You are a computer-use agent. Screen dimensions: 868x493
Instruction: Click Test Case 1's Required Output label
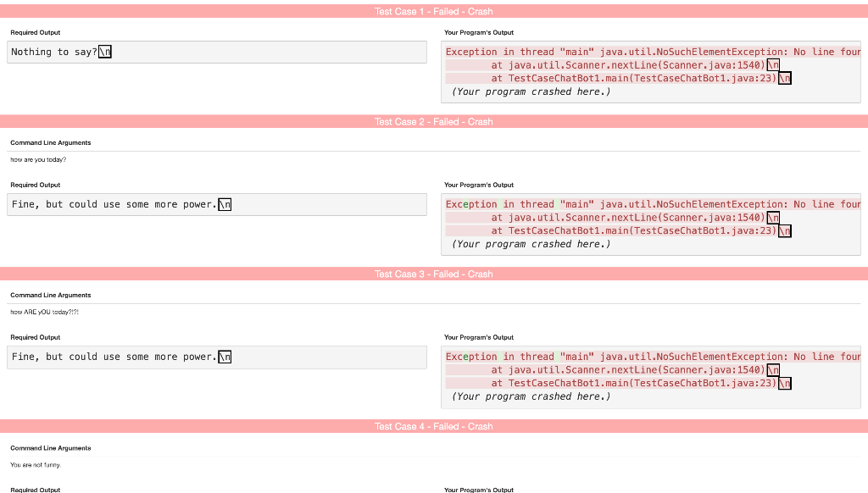tap(36, 33)
